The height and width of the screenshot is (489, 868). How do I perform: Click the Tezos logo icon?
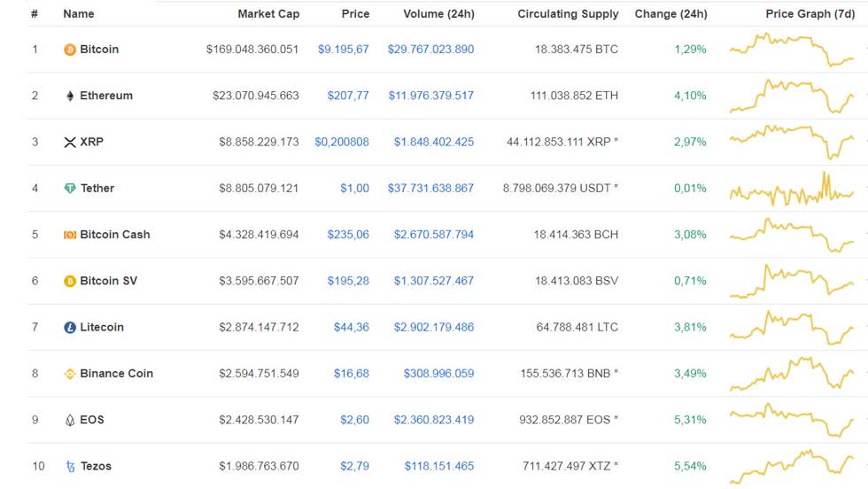pyautogui.click(x=70, y=467)
